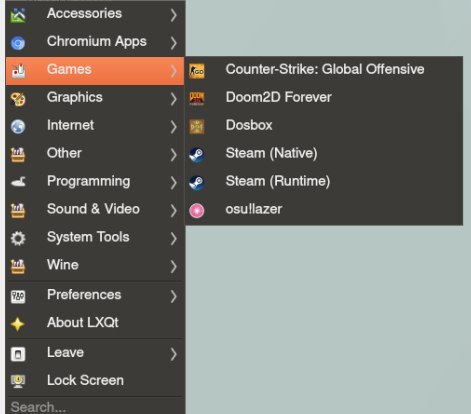Expand Leave submenu arrow
471x414 pixels.
point(173,354)
